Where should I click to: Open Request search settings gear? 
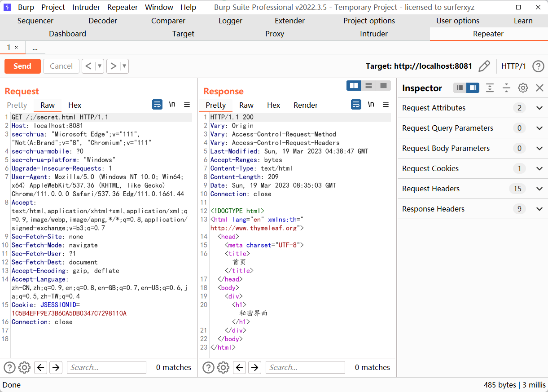24,368
